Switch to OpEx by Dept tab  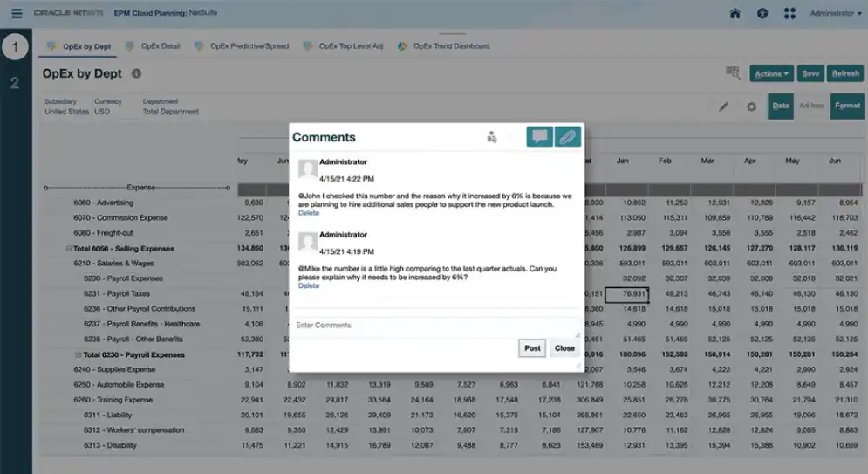79,46
